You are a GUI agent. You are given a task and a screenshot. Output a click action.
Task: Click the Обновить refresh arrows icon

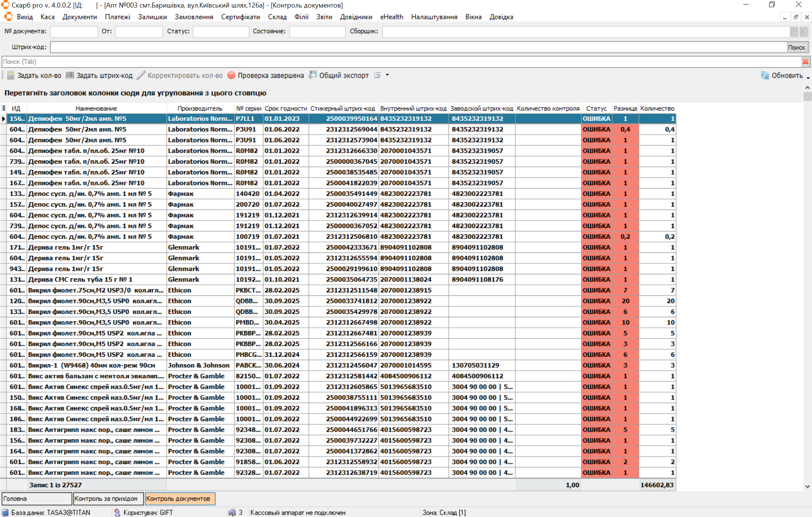click(x=765, y=75)
